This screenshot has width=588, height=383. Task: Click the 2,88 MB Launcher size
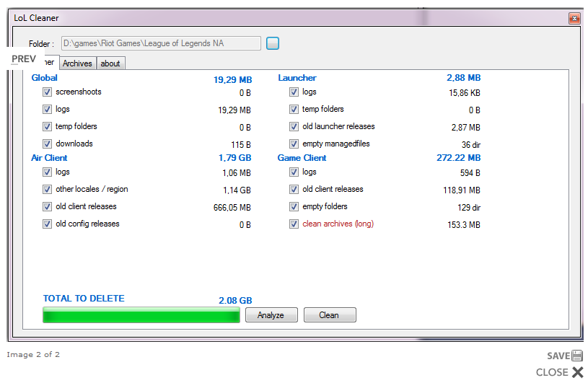point(463,78)
